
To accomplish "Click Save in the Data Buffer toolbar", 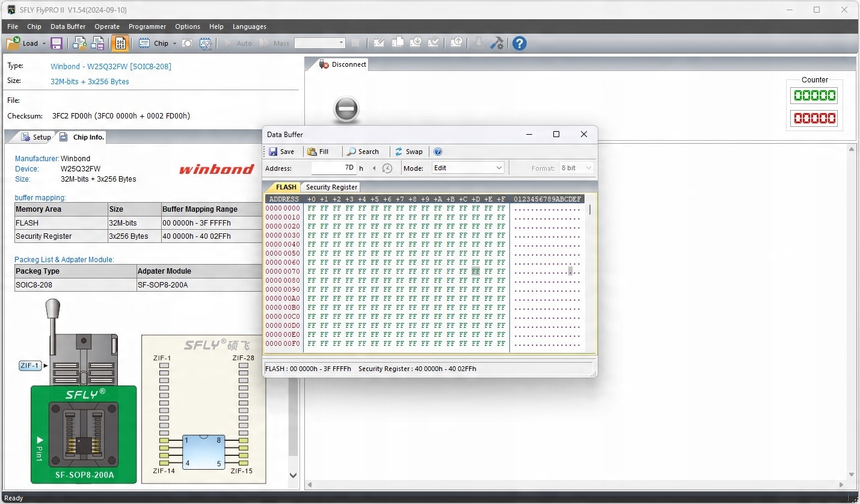I will tap(281, 152).
